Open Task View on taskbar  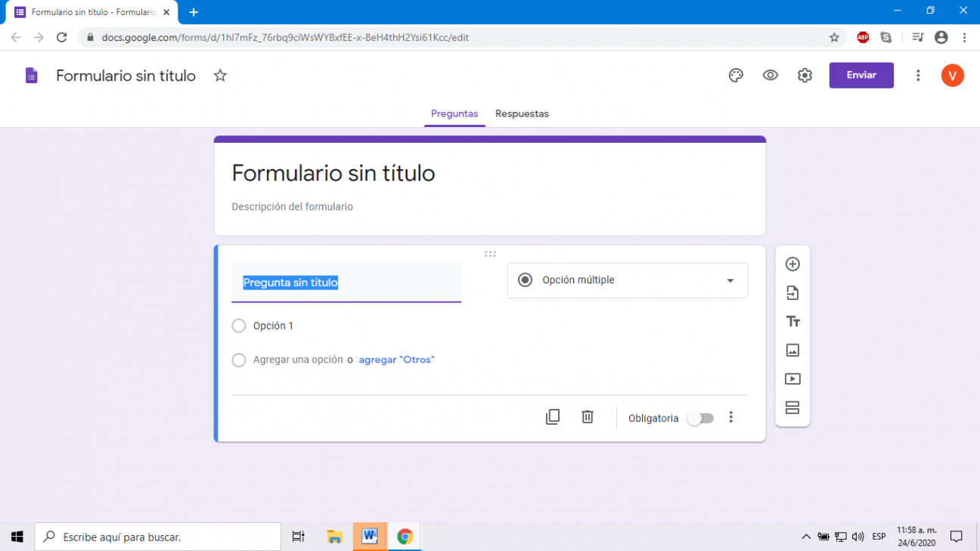point(298,537)
